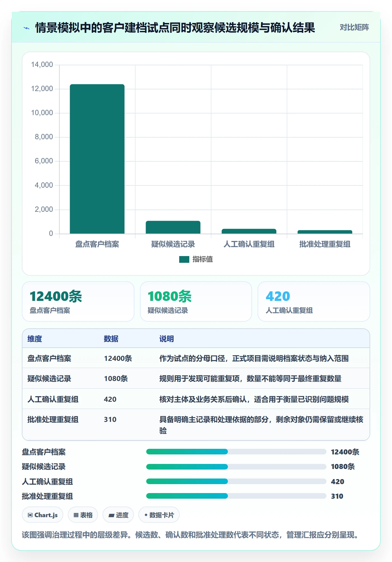Click the 420 value in the table
Viewport: 392px width, 562px height.
(x=110, y=400)
